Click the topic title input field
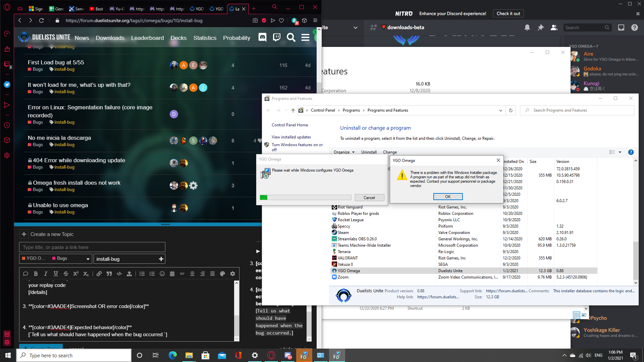Image resolution: width=644 pixels, height=362 pixels. click(92, 247)
